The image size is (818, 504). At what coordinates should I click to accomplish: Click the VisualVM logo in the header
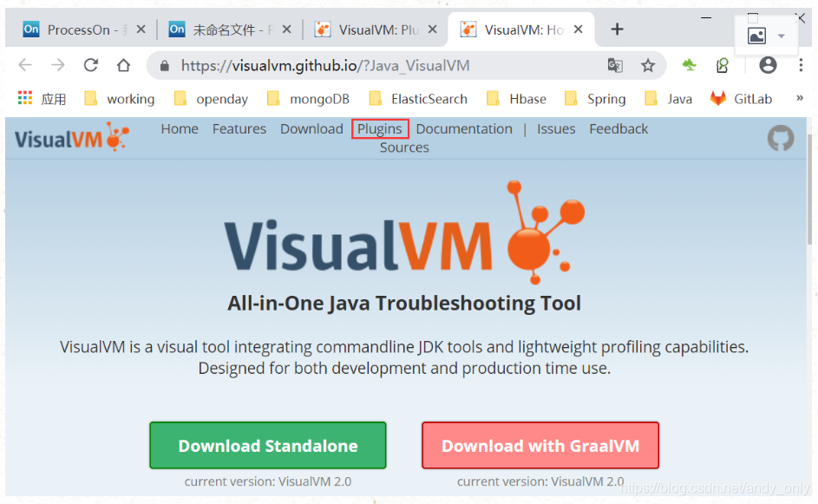pos(71,137)
